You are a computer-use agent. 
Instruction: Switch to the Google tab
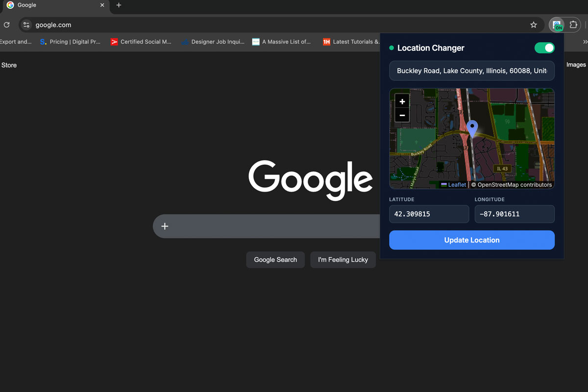(x=54, y=5)
